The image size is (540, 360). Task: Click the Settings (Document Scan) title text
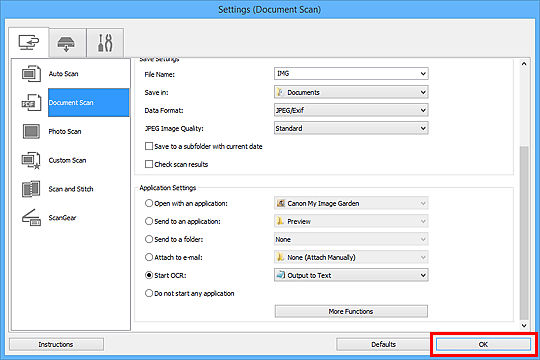pos(269,10)
